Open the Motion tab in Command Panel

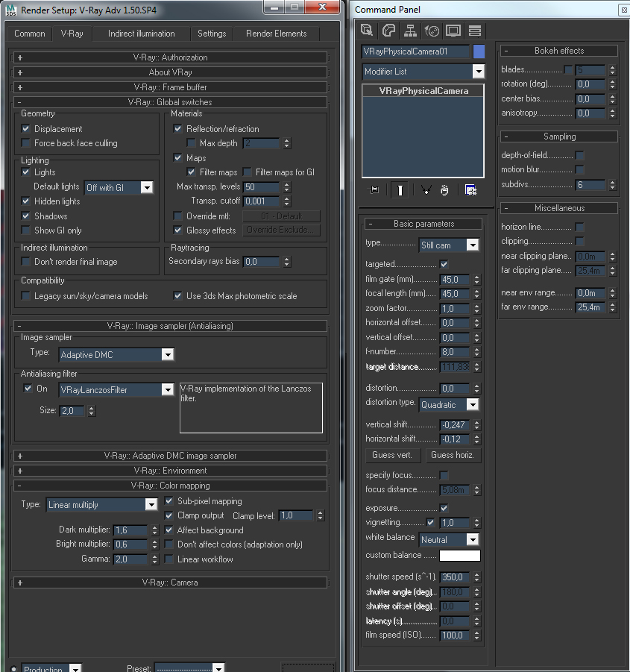point(432,31)
